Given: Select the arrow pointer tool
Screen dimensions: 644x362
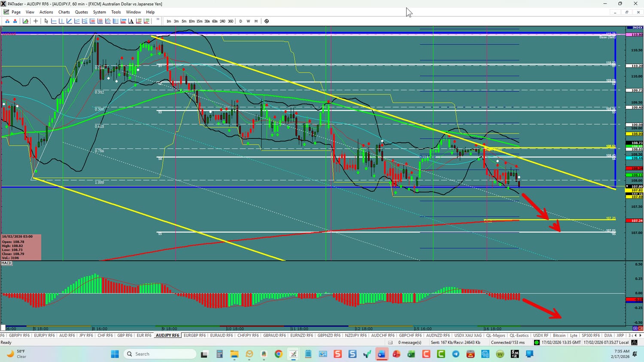Looking at the screenshot, I should [46, 21].
